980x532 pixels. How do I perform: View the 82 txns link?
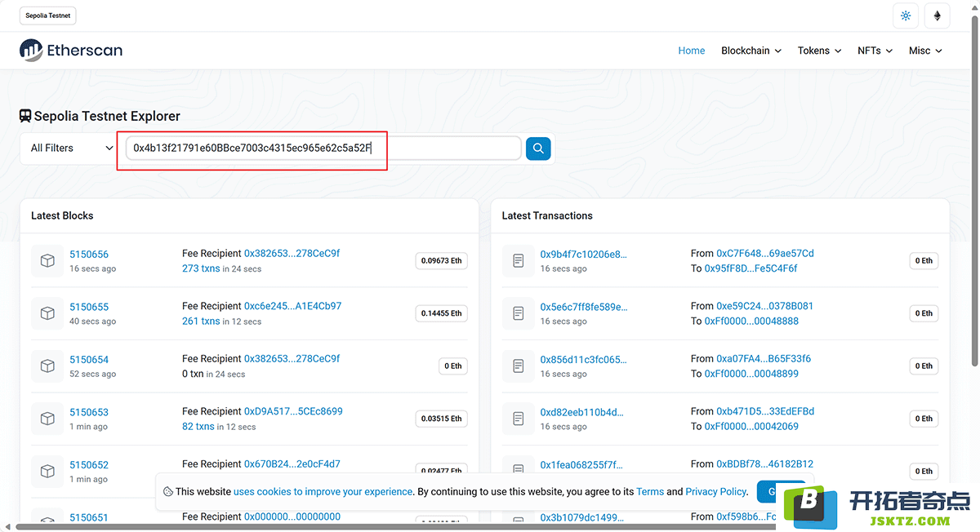click(198, 427)
